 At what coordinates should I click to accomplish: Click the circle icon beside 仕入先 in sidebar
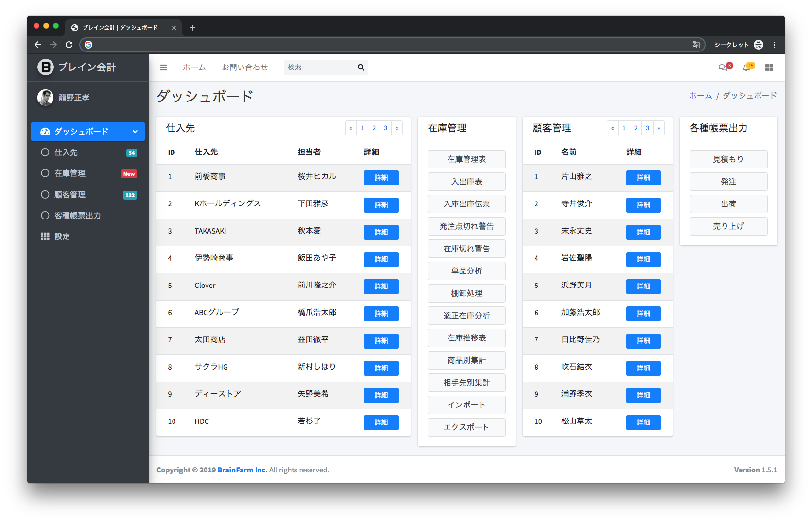point(45,152)
